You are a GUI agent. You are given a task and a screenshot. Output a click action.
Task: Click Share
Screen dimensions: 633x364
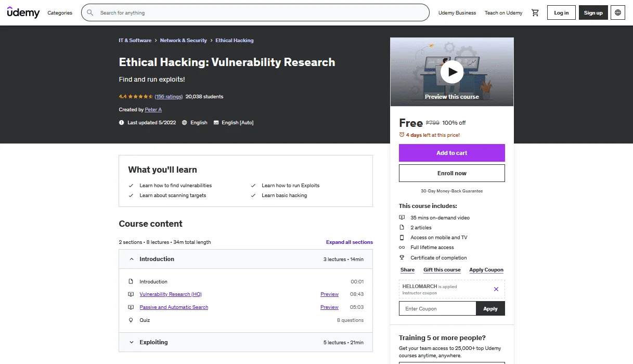[407, 270]
